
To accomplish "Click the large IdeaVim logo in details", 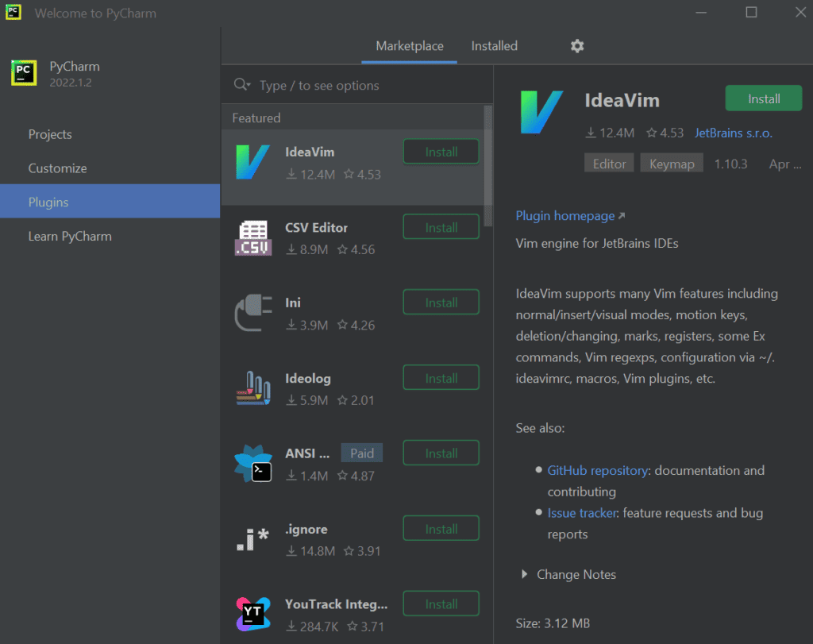I will click(541, 112).
